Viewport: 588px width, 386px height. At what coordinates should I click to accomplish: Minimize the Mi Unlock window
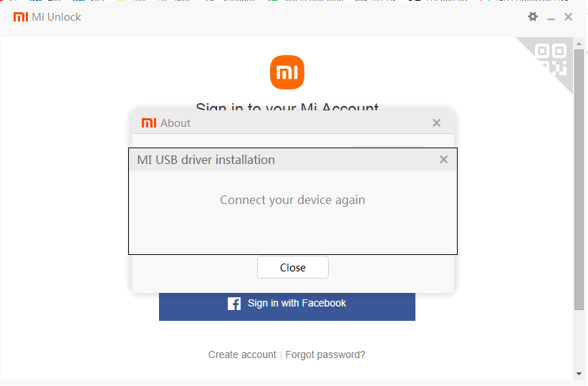551,18
